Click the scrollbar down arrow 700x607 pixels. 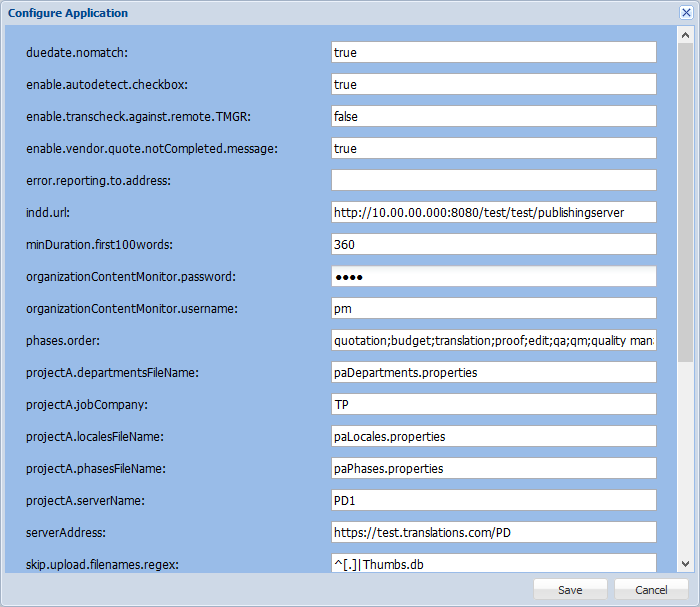[x=685, y=565]
